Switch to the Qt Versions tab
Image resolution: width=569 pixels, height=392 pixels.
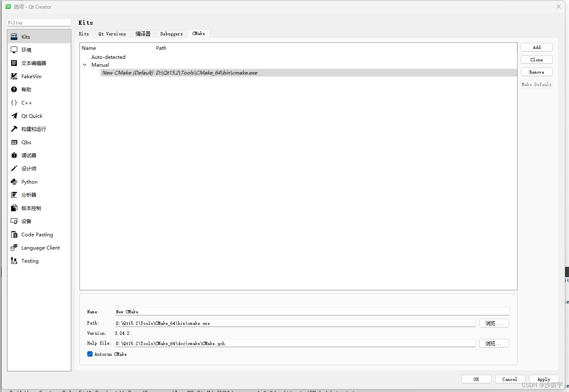pos(112,34)
